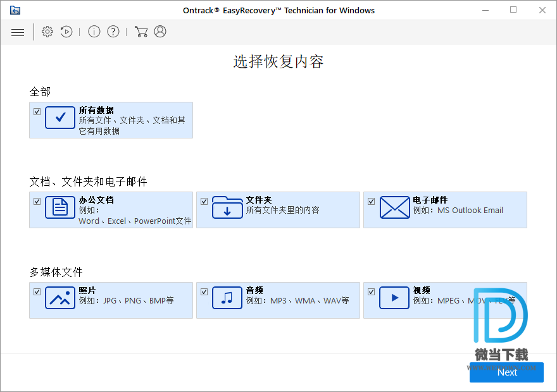
Task: Click the 文件夹 folder icon
Action: (227, 207)
